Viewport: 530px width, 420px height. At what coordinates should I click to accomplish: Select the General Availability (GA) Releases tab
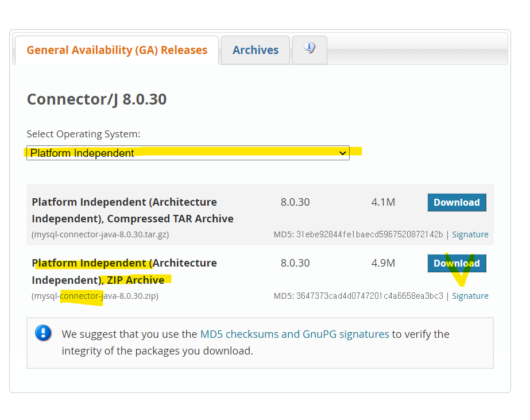(117, 50)
